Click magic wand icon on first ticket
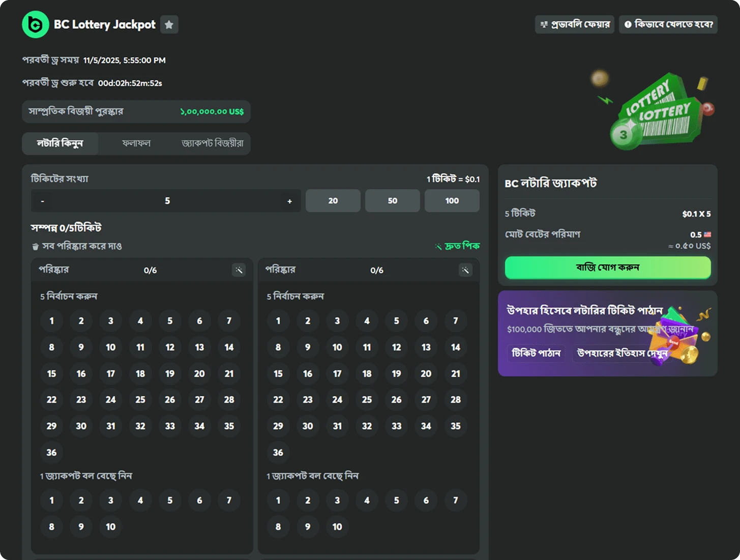The width and height of the screenshot is (740, 560). click(x=239, y=270)
